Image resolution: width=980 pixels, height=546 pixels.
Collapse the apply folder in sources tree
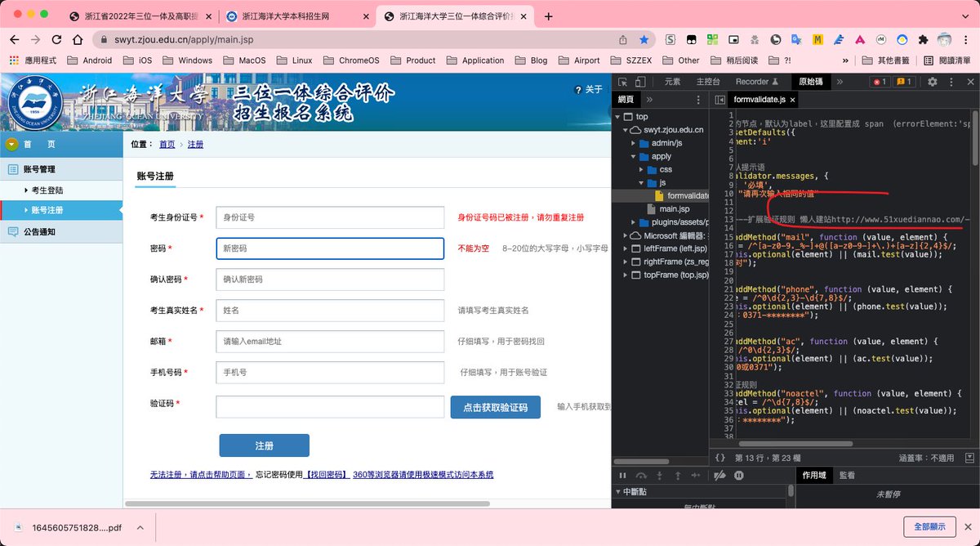click(x=634, y=156)
